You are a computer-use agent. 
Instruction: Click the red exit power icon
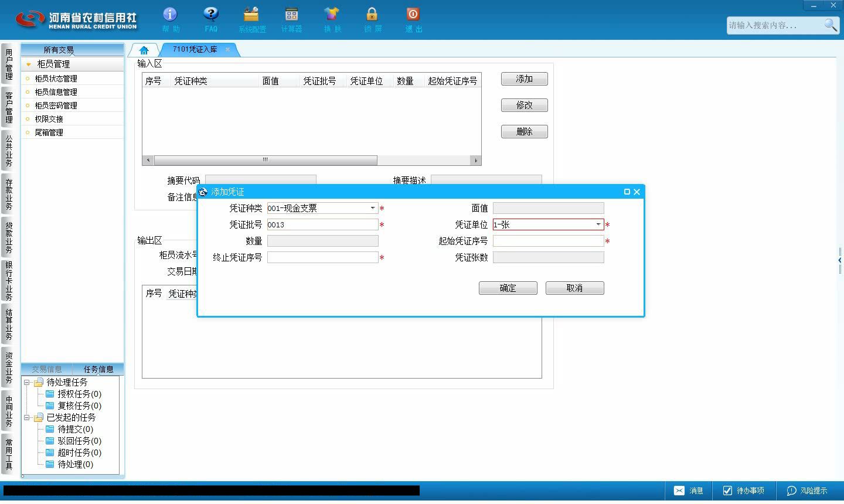click(x=413, y=14)
